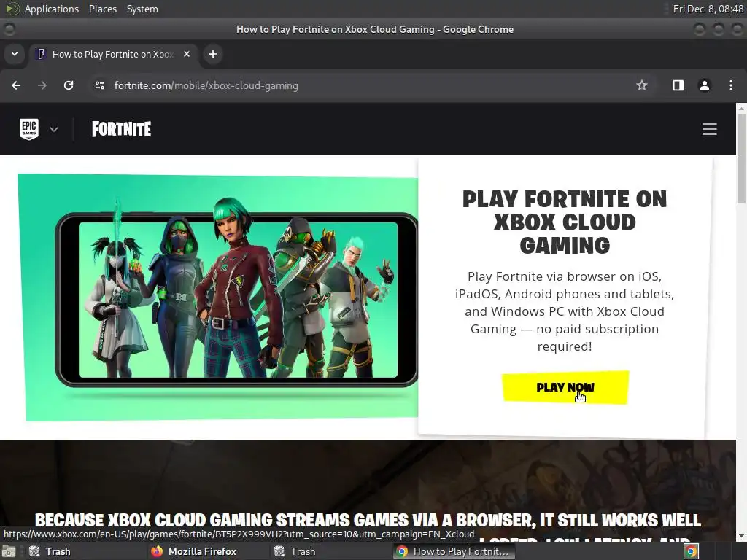
Task: Click the Fortnite logo
Action: 122,129
